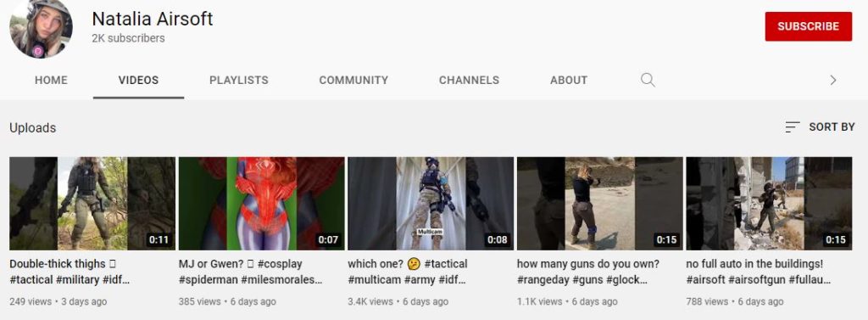Click the Uploads section heading

[33, 127]
